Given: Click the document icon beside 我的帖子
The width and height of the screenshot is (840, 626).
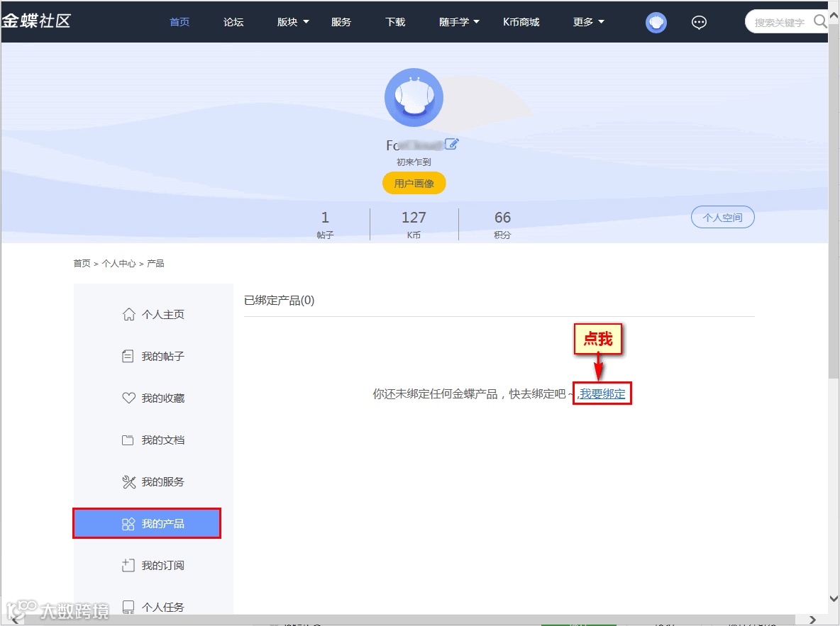Looking at the screenshot, I should [128, 356].
